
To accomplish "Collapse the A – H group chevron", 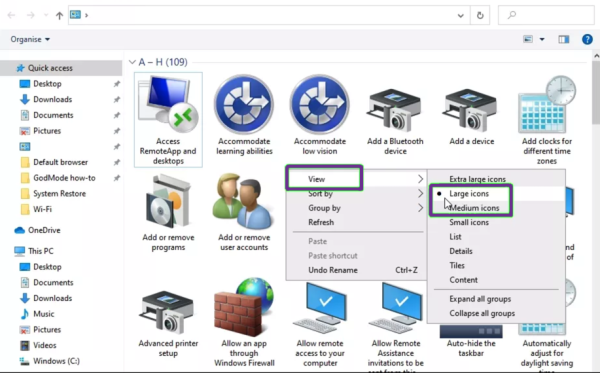I will tap(132, 62).
